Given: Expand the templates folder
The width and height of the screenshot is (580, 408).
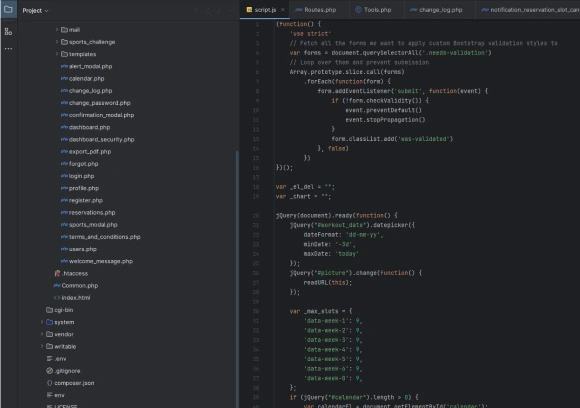Looking at the screenshot, I should point(57,54).
